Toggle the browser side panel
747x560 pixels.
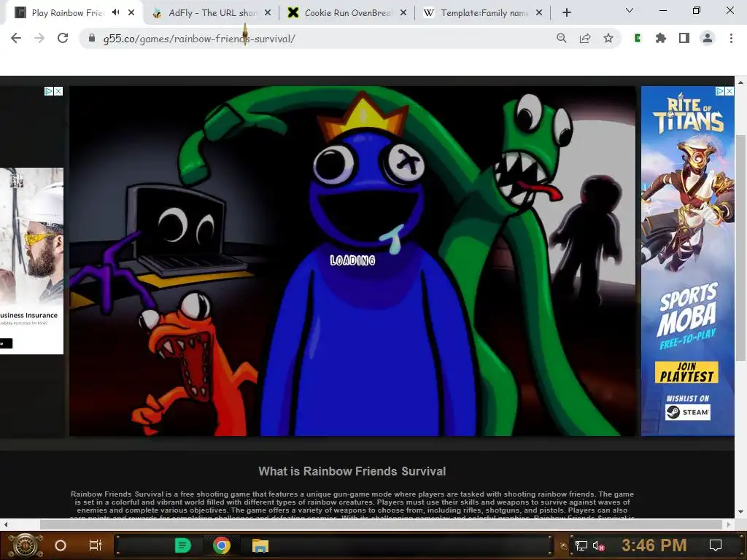[684, 38]
